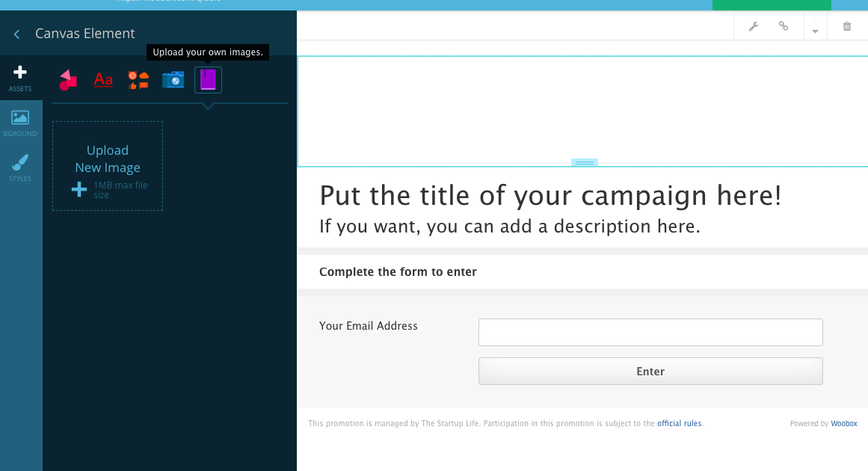
Task: Open the Assets tab in the sidebar
Action: 20,78
